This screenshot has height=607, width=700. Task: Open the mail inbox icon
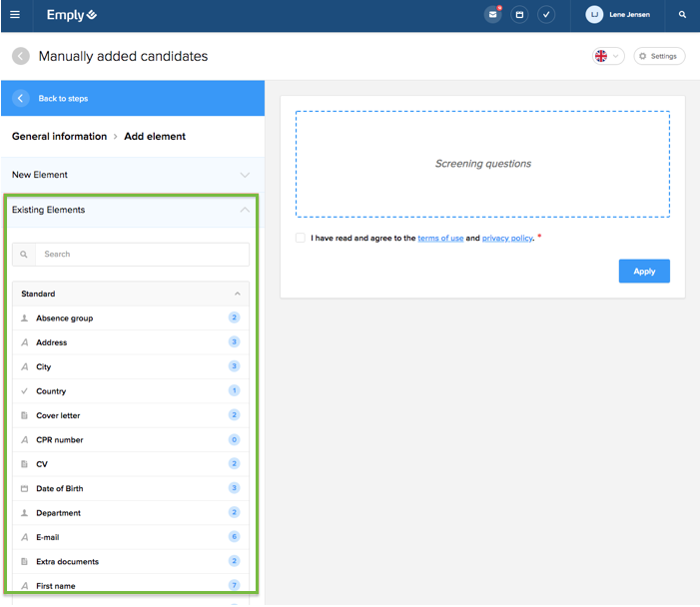(x=492, y=15)
